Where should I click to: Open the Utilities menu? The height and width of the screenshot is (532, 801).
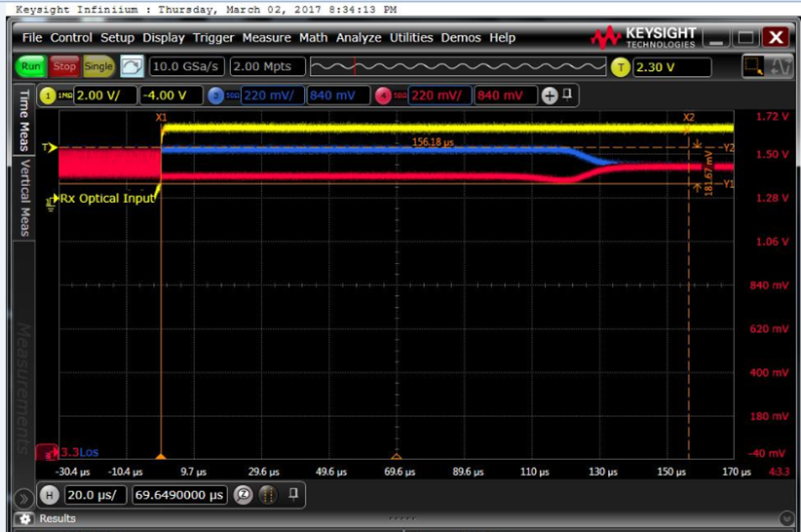(x=411, y=38)
